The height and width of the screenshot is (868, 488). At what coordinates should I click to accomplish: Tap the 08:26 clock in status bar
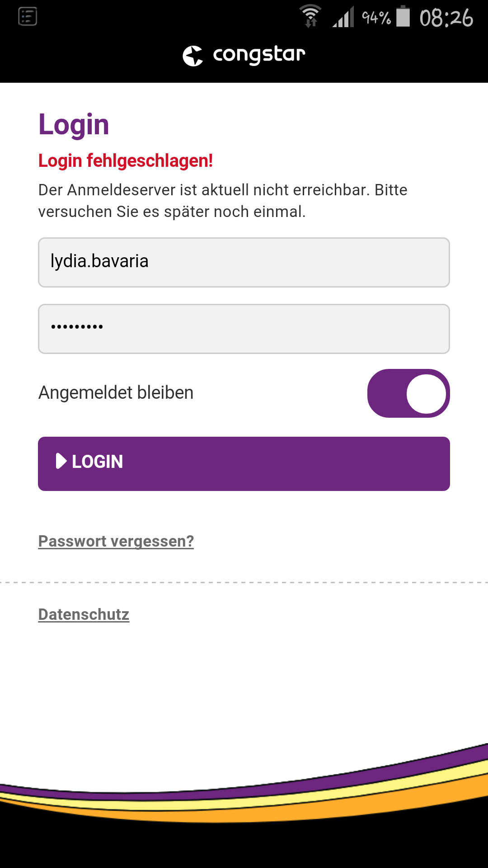point(446,18)
